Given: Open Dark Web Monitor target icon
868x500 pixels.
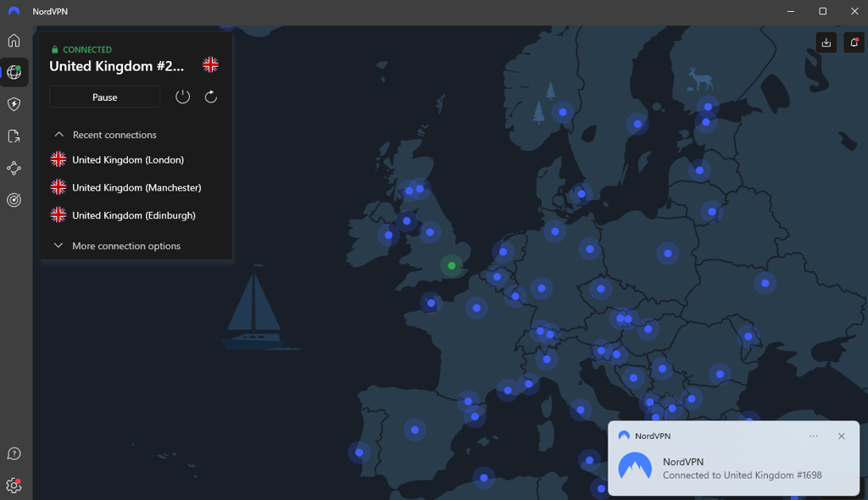Looking at the screenshot, I should pos(14,200).
